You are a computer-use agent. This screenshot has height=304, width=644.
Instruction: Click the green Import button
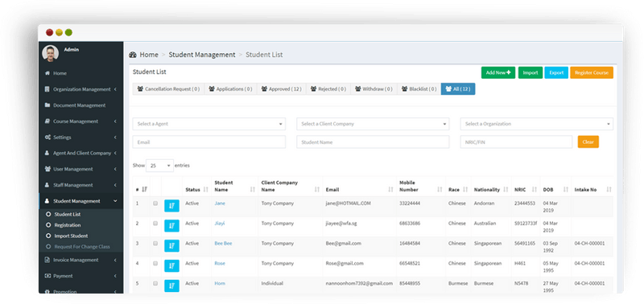pyautogui.click(x=530, y=72)
